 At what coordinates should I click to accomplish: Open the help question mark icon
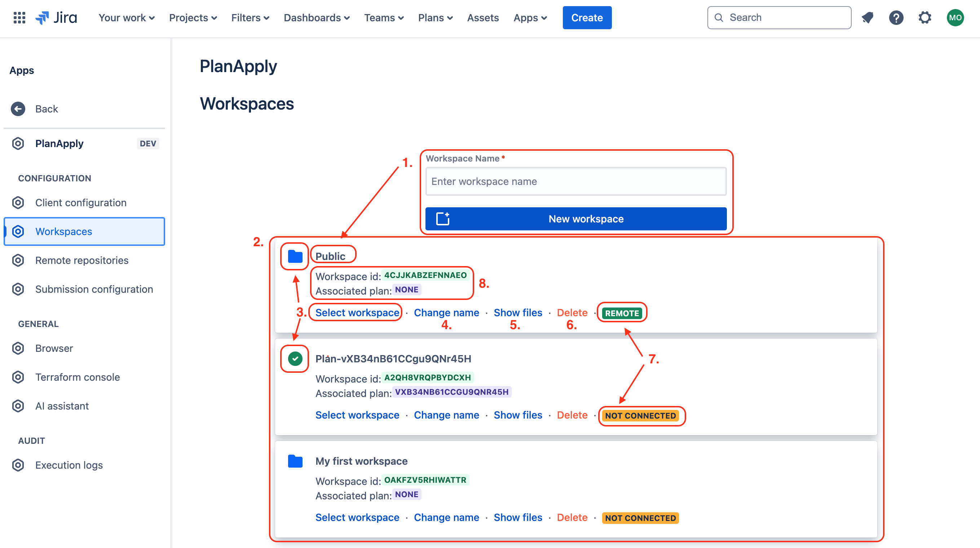click(x=896, y=18)
